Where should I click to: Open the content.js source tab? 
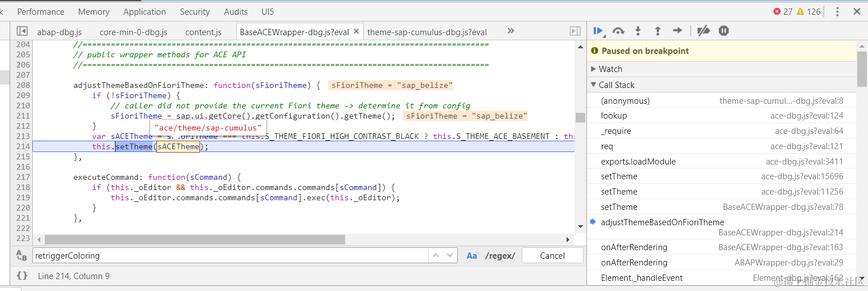203,32
